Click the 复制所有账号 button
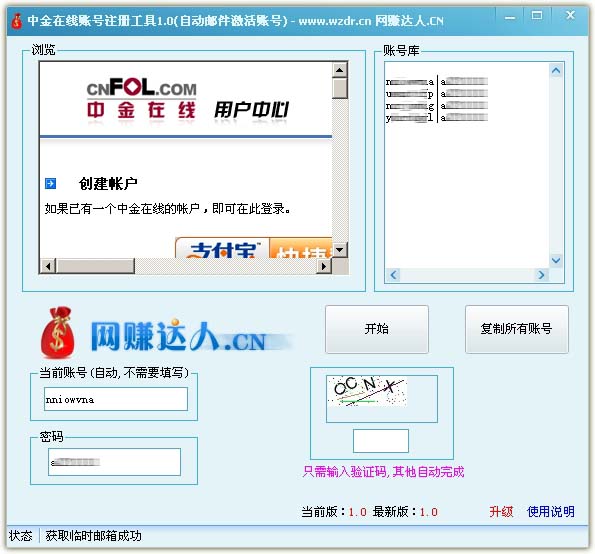This screenshot has width=595, height=554. (x=516, y=329)
